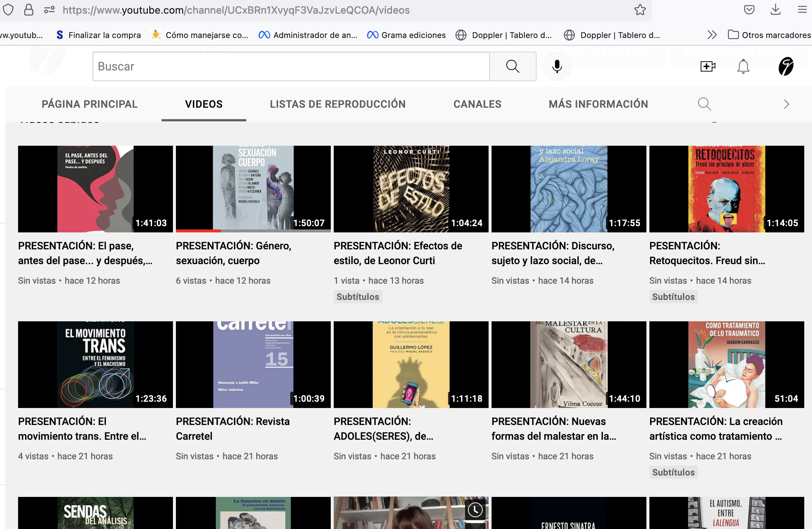The width and height of the screenshot is (812, 529).
Task: Open El movimiento trans thumbnail
Action: coord(96,364)
